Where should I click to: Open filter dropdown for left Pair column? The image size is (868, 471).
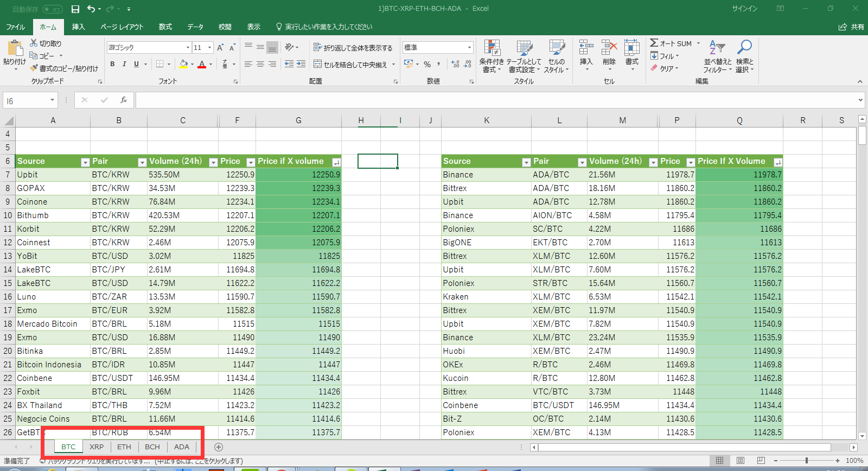pos(142,162)
